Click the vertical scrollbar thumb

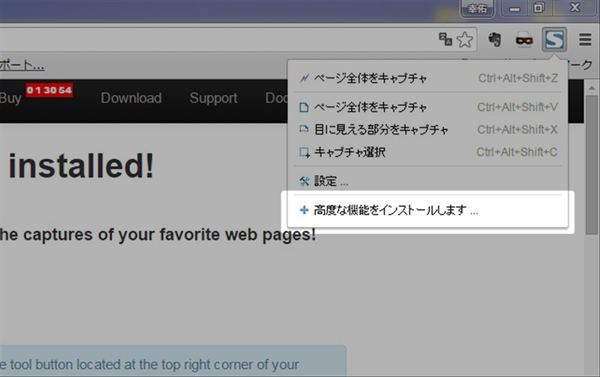pyautogui.click(x=592, y=165)
